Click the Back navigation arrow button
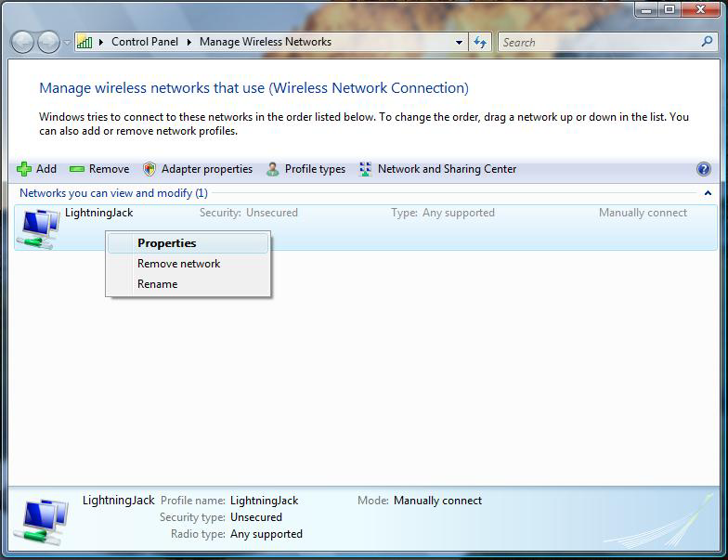Image resolution: width=728 pixels, height=560 pixels. click(22, 43)
